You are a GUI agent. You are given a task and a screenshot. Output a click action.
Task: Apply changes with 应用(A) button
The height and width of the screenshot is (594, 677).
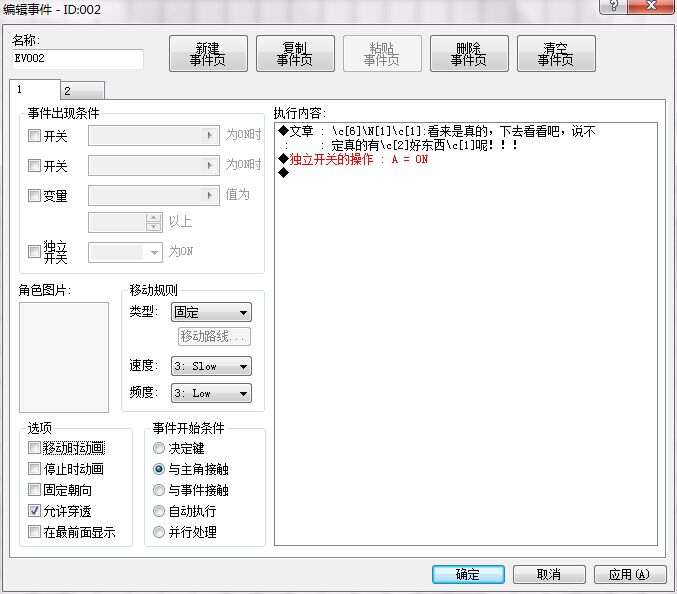(630, 574)
